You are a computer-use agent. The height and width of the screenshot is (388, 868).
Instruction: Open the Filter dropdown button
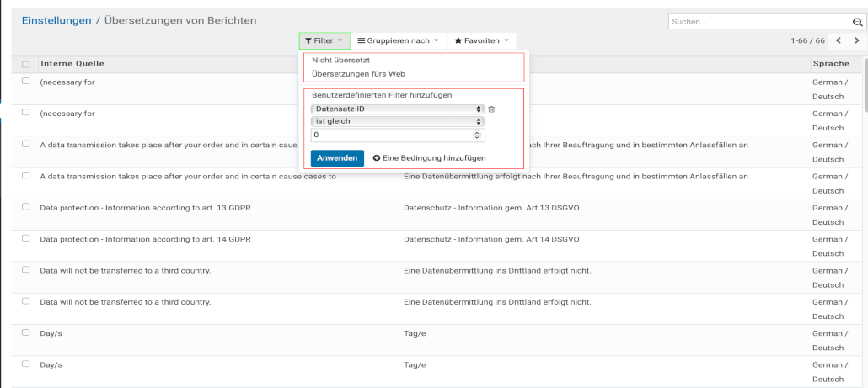pyautogui.click(x=324, y=40)
